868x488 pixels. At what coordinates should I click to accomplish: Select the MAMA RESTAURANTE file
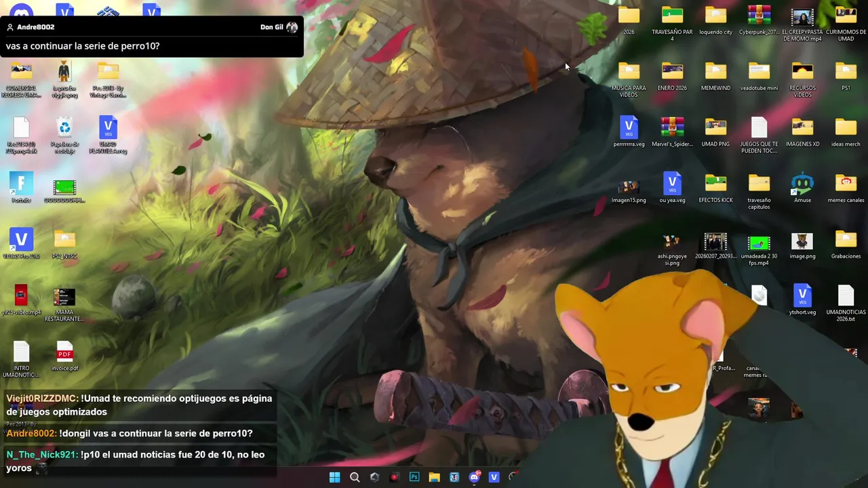tap(64, 304)
